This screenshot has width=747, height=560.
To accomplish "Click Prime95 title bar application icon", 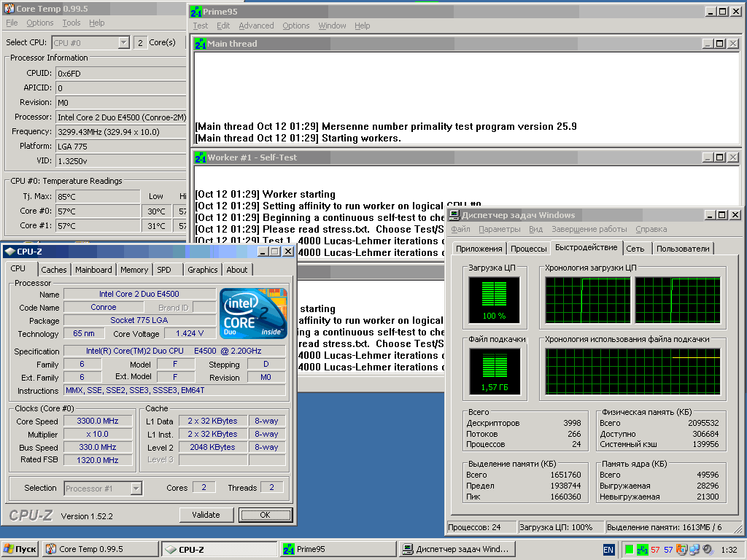I will 197,12.
